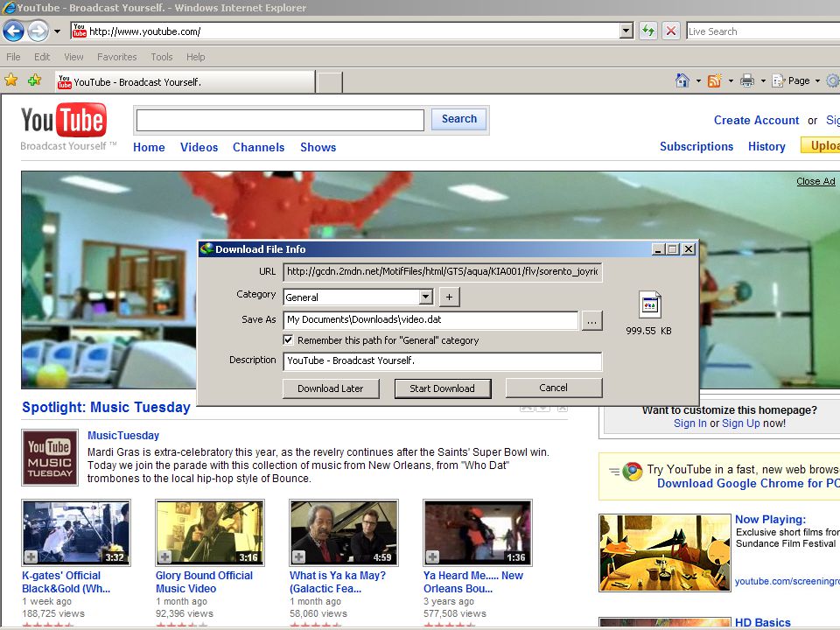Click the Download Google Chrome link
840x630 pixels.
pos(748,483)
